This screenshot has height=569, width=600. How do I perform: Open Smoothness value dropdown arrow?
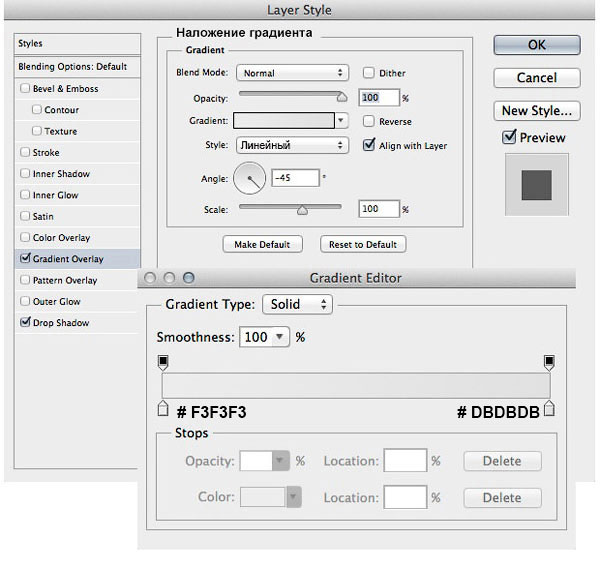(280, 337)
